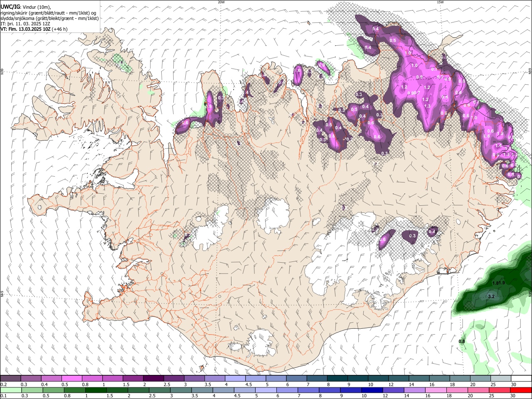Pick the light pink 16 swatch

(436, 390)
